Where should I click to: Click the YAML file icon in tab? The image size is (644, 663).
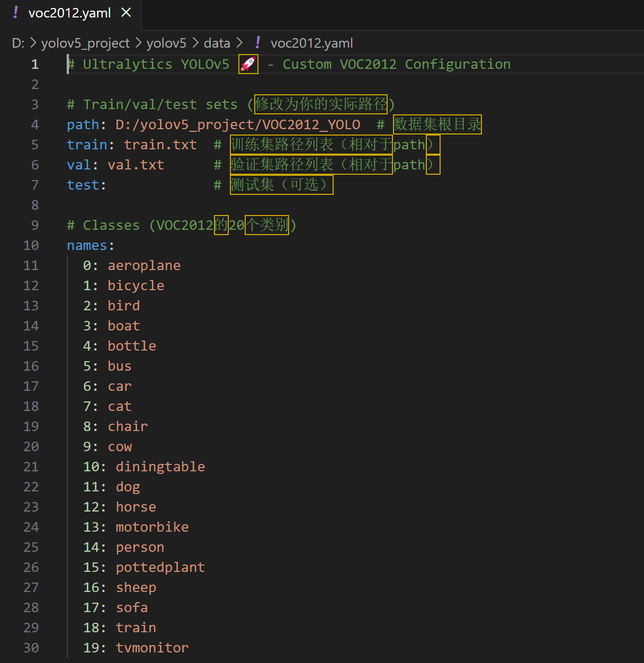[x=16, y=12]
